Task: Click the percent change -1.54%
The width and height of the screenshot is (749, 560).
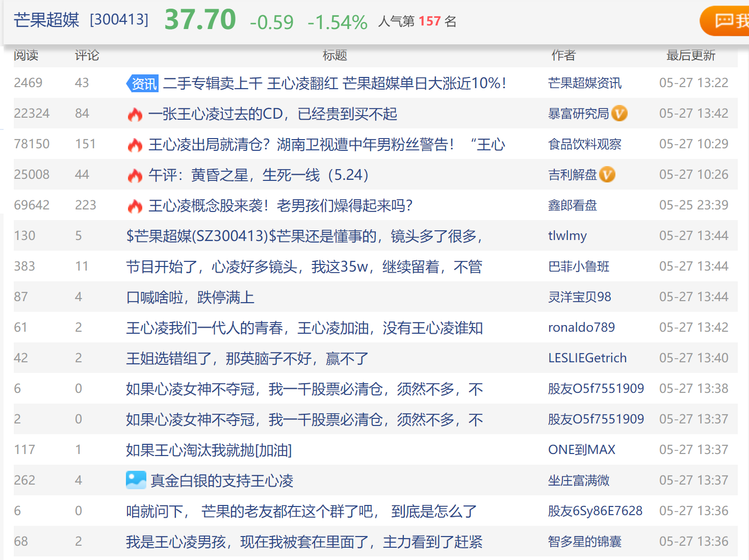Action: tap(338, 22)
